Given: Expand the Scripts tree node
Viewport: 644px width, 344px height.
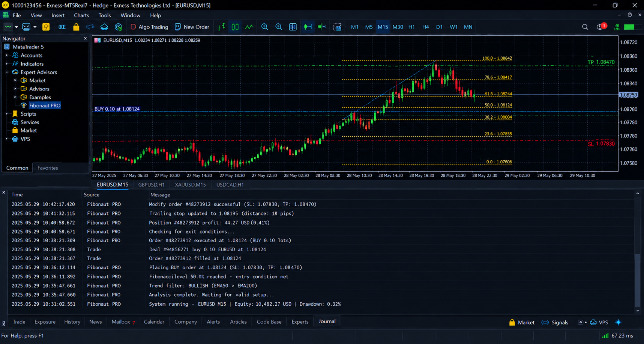Looking at the screenshot, I should click(x=7, y=114).
